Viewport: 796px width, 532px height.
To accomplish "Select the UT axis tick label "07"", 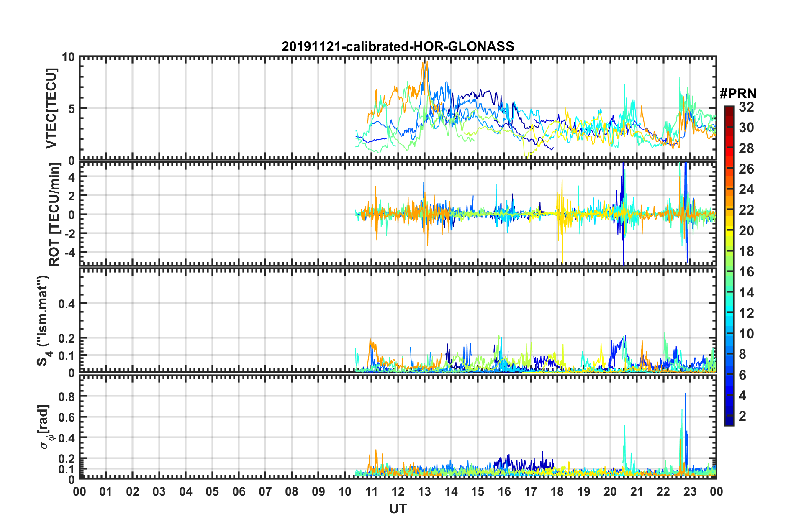I will click(265, 491).
